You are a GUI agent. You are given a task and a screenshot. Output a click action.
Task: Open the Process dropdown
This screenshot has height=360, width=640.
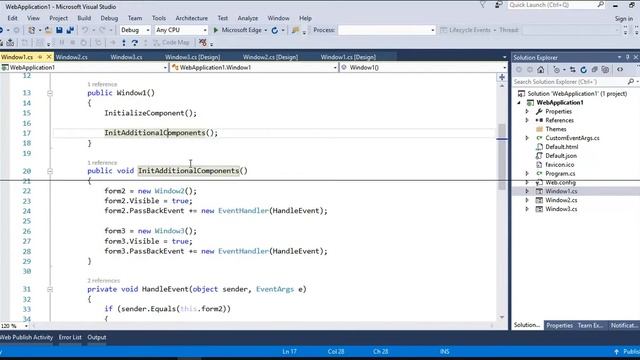pyautogui.click(x=433, y=30)
